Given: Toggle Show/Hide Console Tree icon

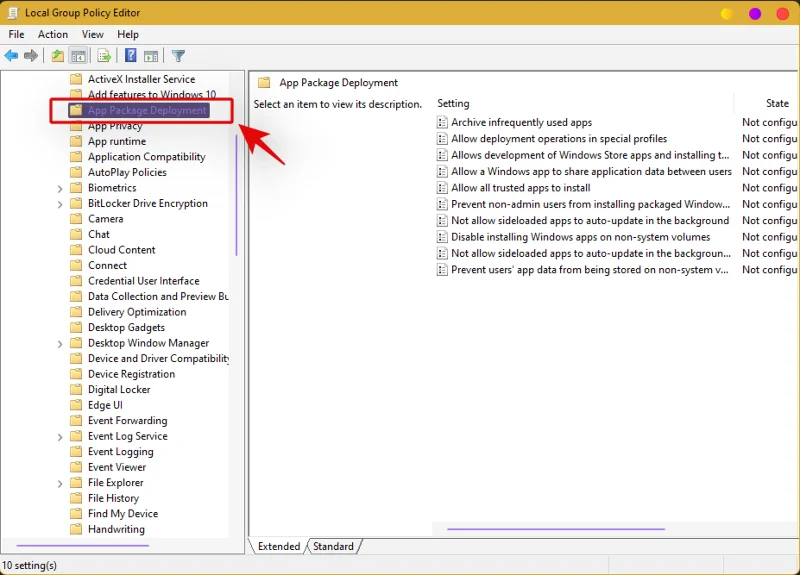Looking at the screenshot, I should (x=78, y=56).
